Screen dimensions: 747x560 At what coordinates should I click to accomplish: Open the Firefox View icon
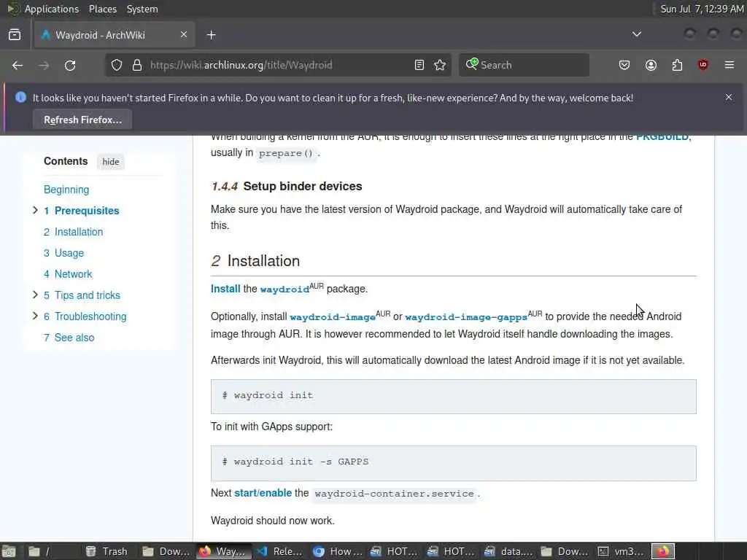click(15, 35)
